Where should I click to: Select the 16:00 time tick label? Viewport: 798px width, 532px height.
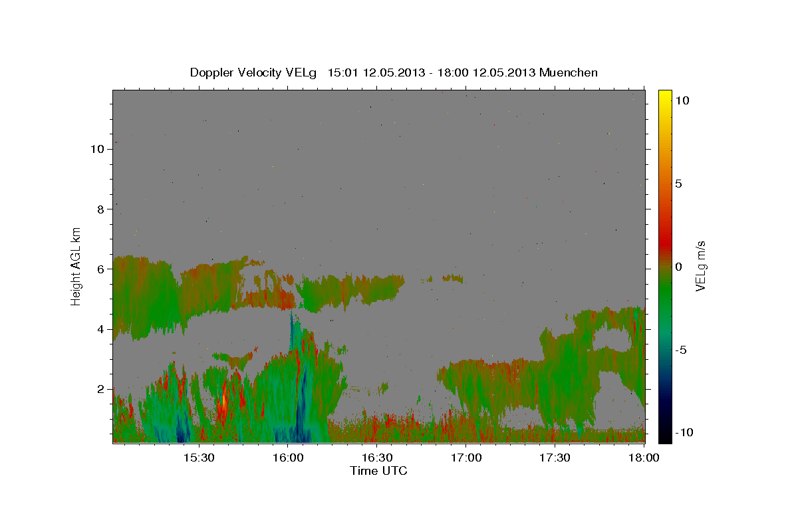click(288, 458)
